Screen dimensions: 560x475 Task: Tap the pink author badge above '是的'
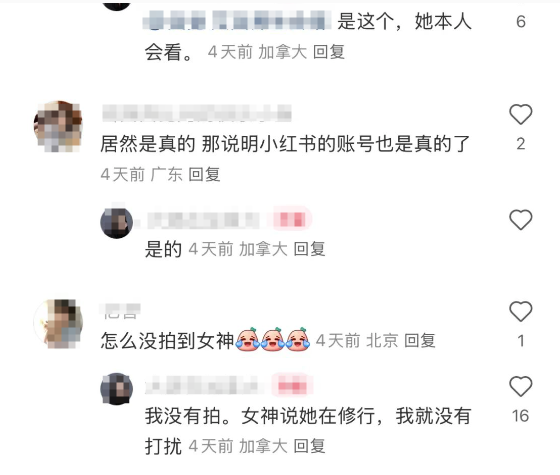292,219
